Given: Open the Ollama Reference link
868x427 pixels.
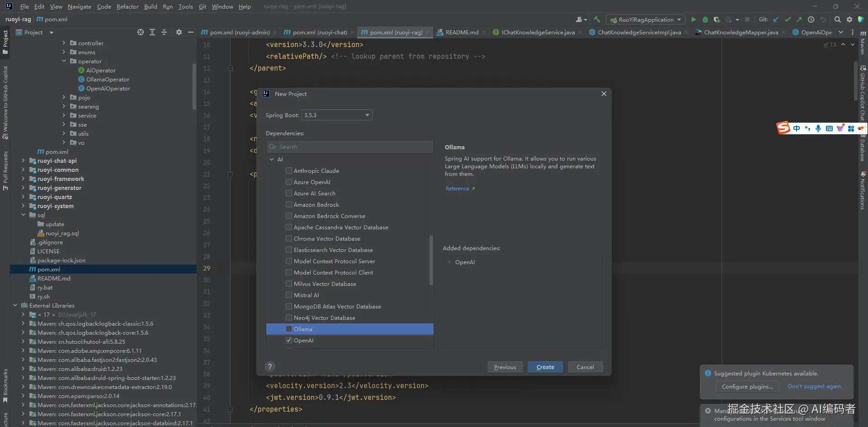Looking at the screenshot, I should (458, 189).
